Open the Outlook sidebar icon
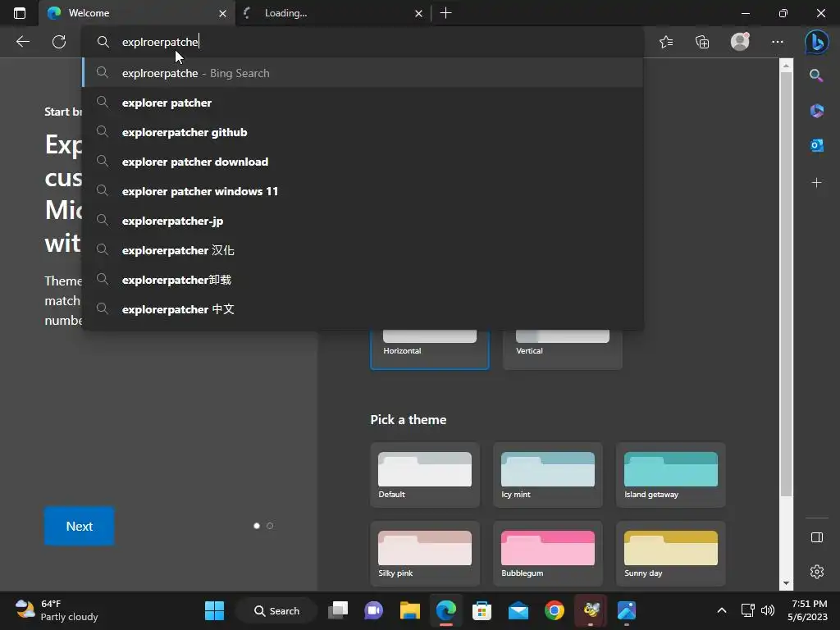The width and height of the screenshot is (840, 630). click(816, 145)
